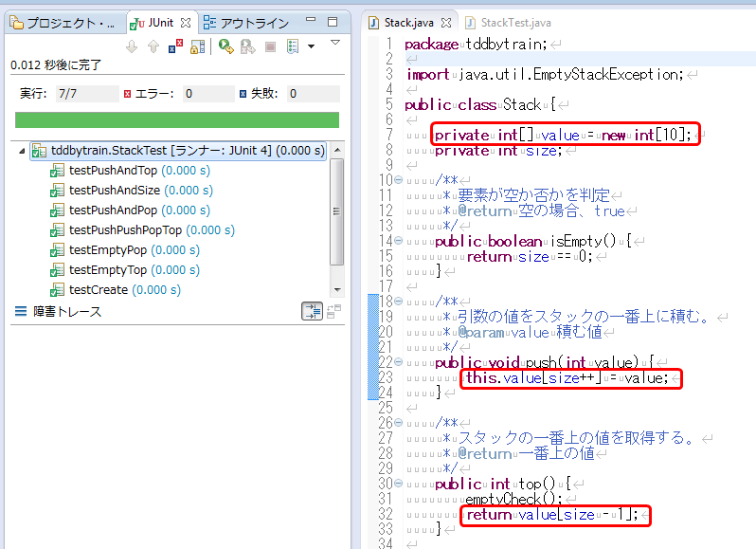Collapse the push method fold
Screen dimensions: 756x549
[398, 361]
